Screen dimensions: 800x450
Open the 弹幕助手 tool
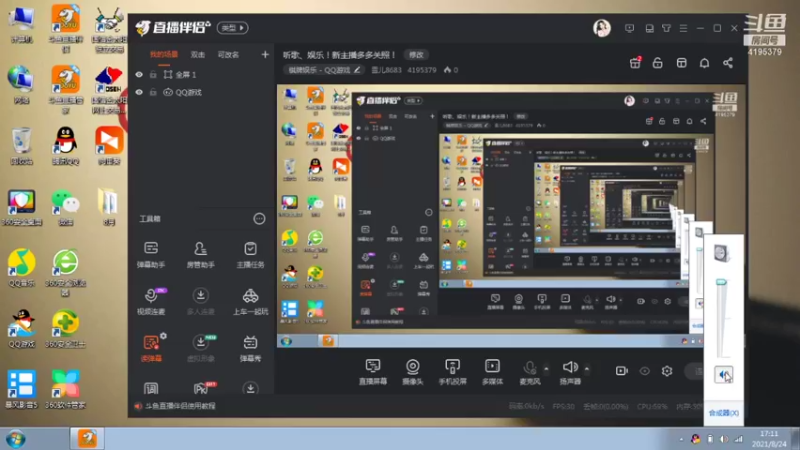[x=151, y=255]
